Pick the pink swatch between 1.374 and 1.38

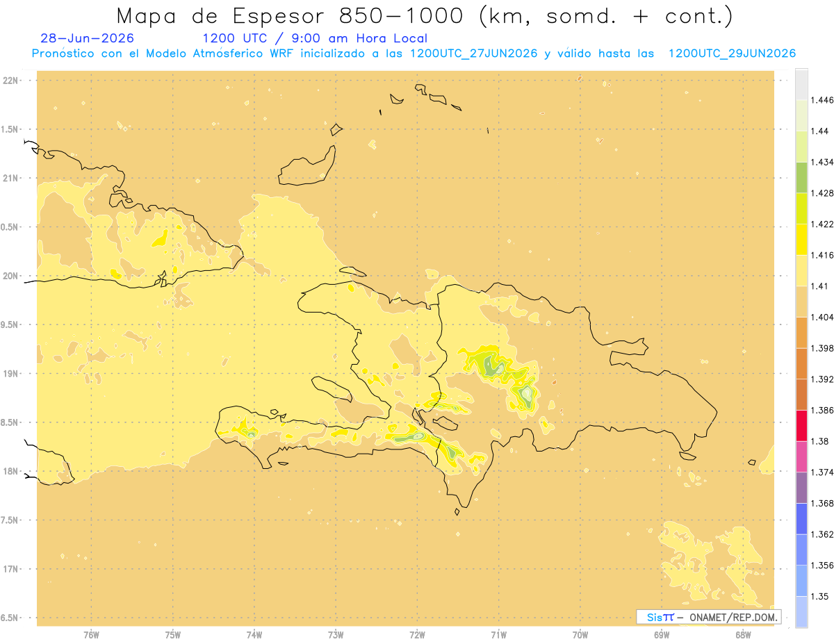point(801,457)
